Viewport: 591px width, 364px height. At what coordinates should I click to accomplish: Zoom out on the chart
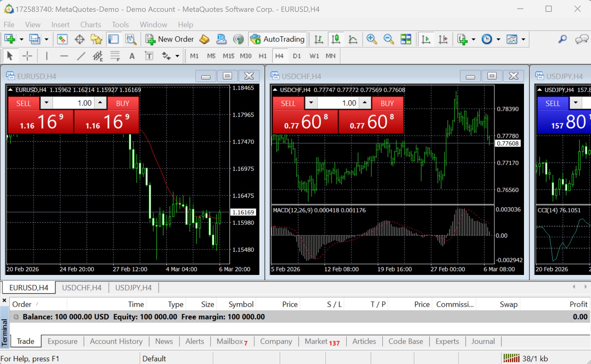pos(388,39)
